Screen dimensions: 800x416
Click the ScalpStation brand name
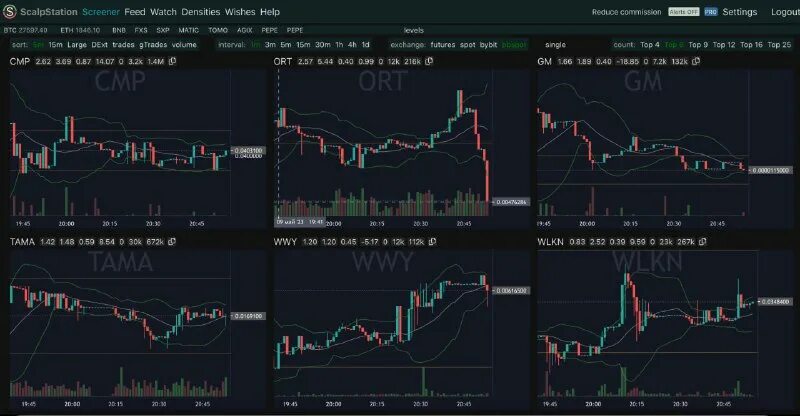coord(48,12)
